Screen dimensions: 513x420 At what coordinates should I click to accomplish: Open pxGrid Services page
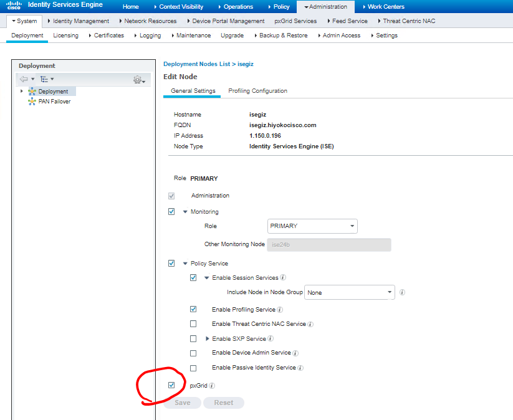pos(295,21)
